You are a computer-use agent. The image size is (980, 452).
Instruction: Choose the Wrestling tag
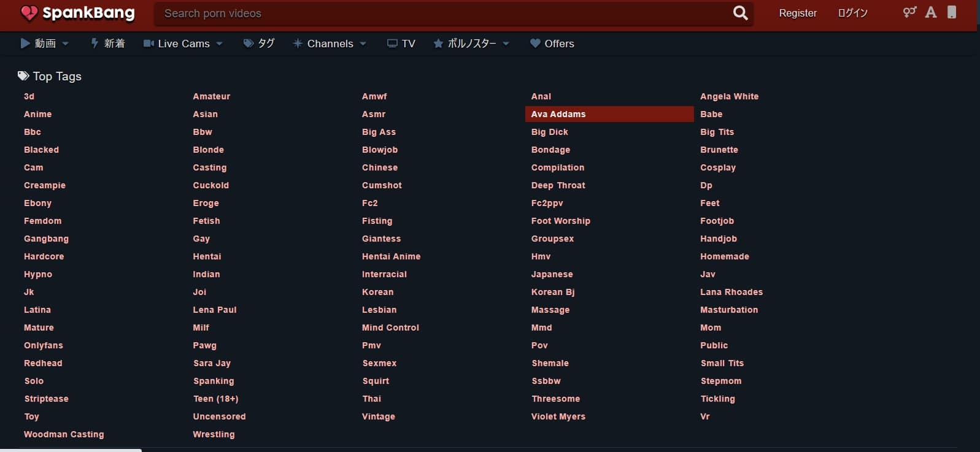pyautogui.click(x=214, y=434)
